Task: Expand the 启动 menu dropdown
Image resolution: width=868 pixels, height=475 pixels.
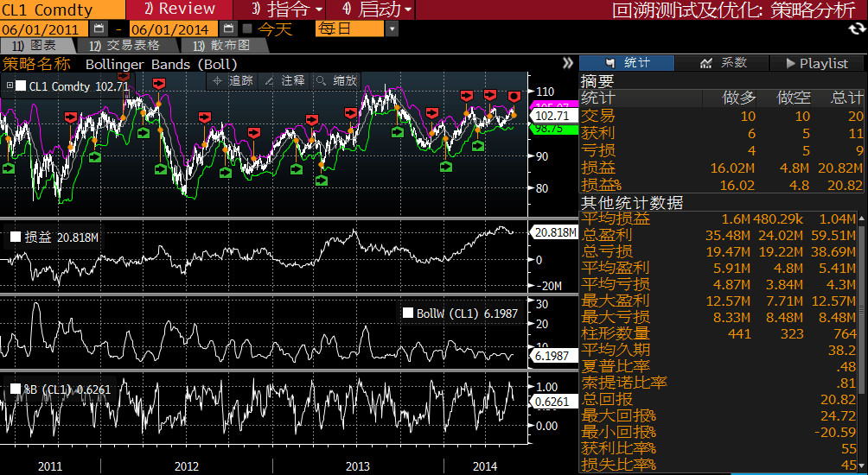Action: pyautogui.click(x=407, y=9)
